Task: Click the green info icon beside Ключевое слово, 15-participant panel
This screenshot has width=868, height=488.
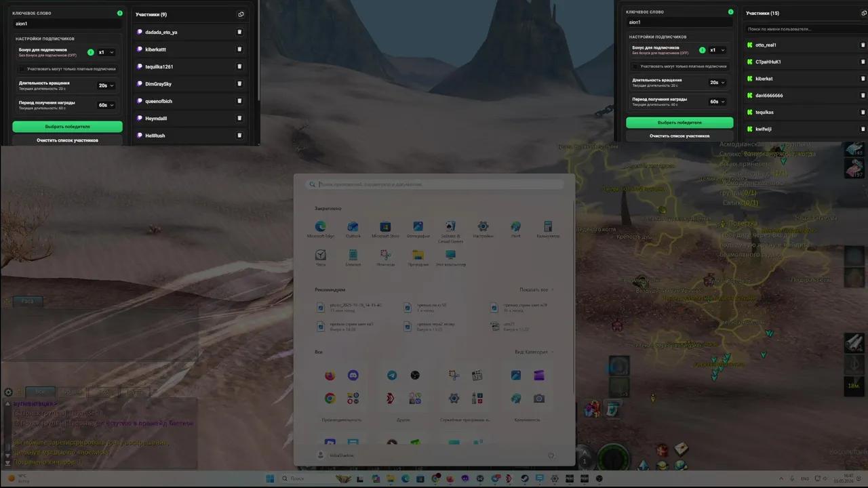Action: (731, 12)
